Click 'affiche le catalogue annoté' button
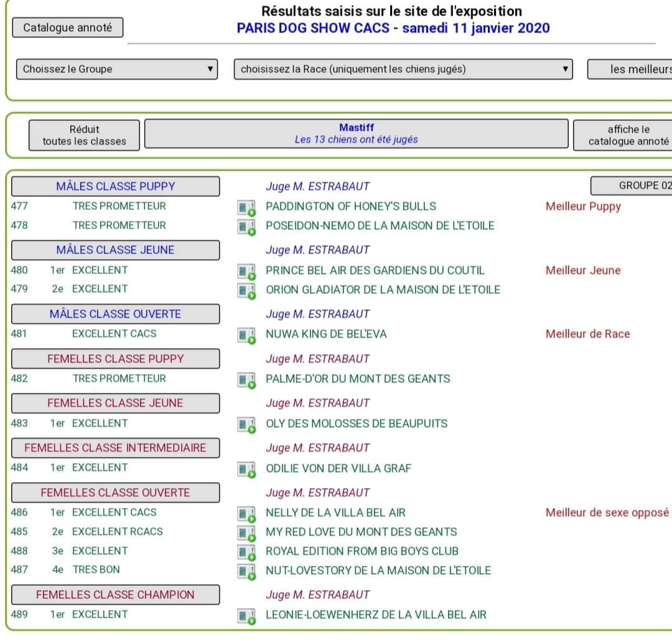 click(x=623, y=135)
